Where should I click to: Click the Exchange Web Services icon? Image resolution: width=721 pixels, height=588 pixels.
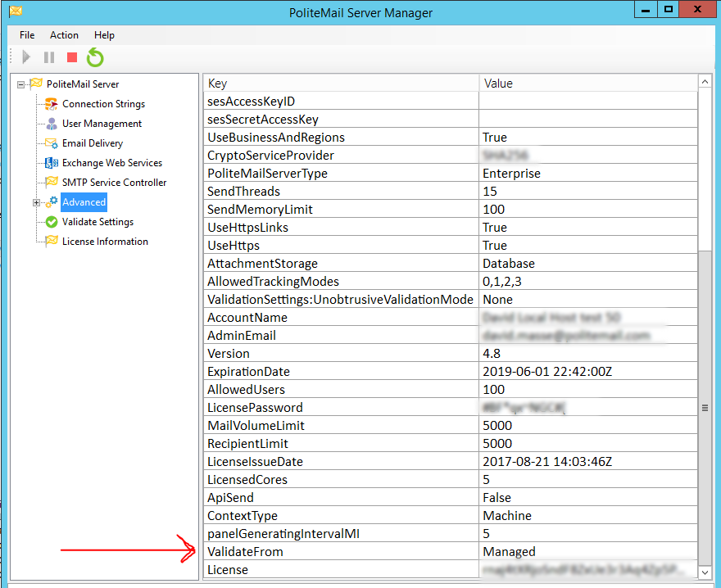pos(52,163)
